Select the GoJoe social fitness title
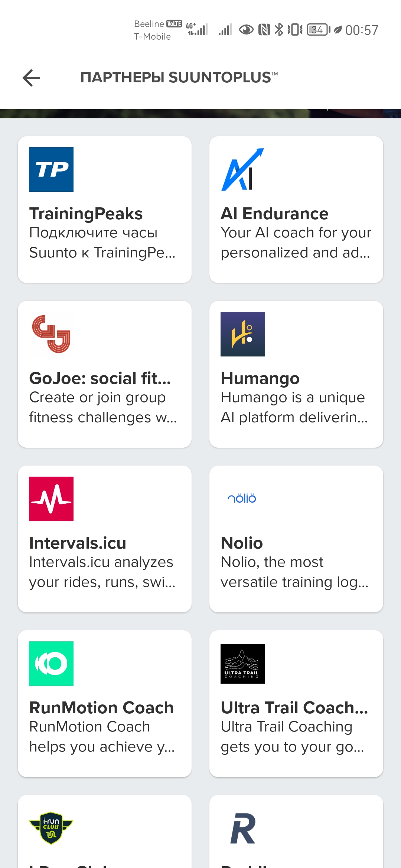Screen dimensions: 401x868 pos(100,378)
